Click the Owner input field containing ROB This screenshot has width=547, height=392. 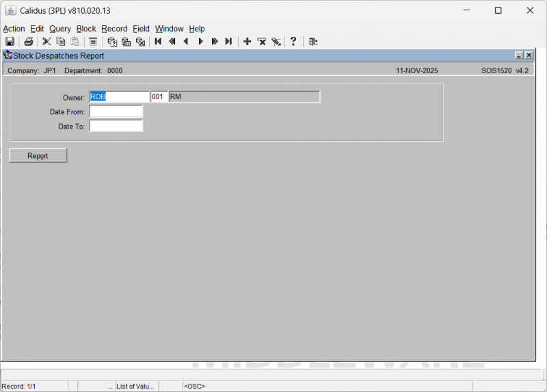119,97
